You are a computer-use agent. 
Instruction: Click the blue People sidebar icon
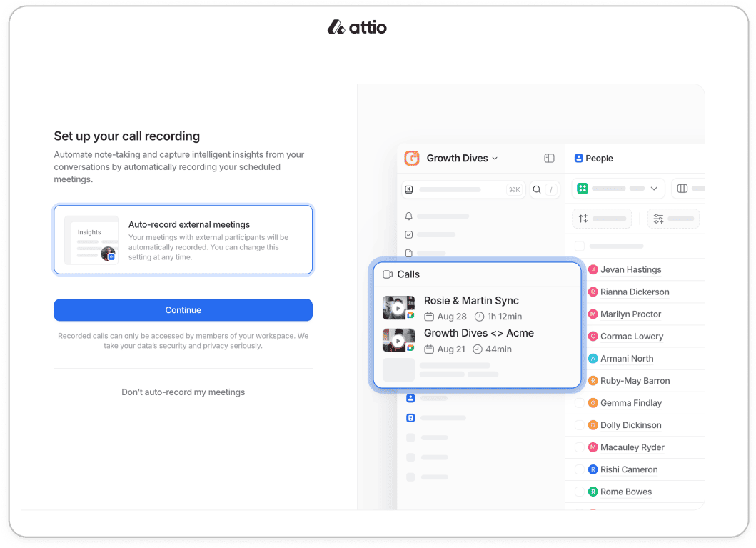(410, 398)
